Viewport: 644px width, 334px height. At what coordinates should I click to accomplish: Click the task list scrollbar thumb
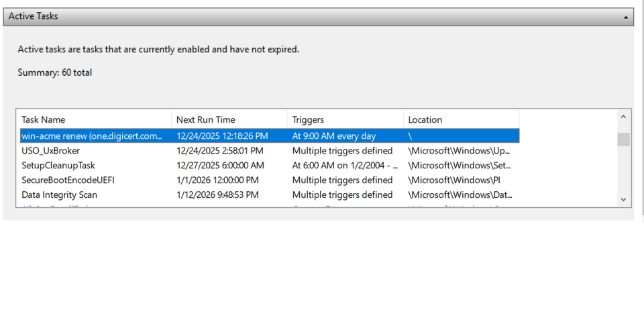[623, 139]
